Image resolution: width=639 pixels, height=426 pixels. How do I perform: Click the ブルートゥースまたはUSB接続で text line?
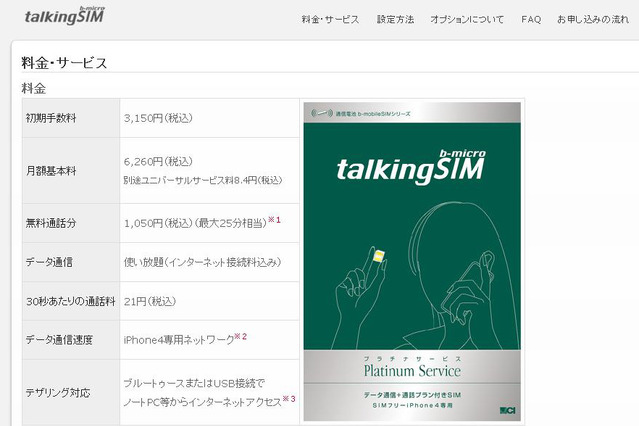(x=194, y=383)
